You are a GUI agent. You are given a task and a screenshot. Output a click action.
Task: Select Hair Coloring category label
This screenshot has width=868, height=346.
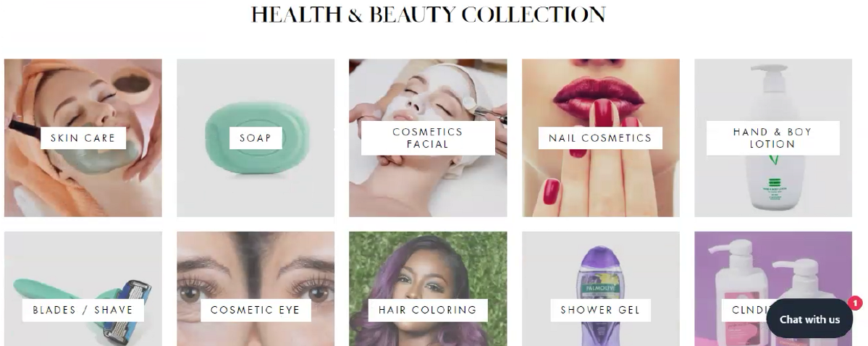pos(428,310)
